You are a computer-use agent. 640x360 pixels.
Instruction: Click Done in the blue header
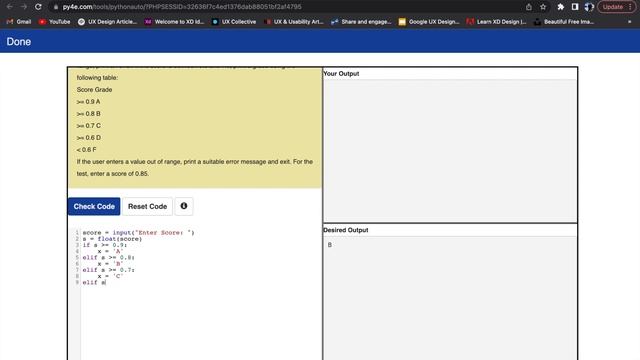(x=18, y=42)
